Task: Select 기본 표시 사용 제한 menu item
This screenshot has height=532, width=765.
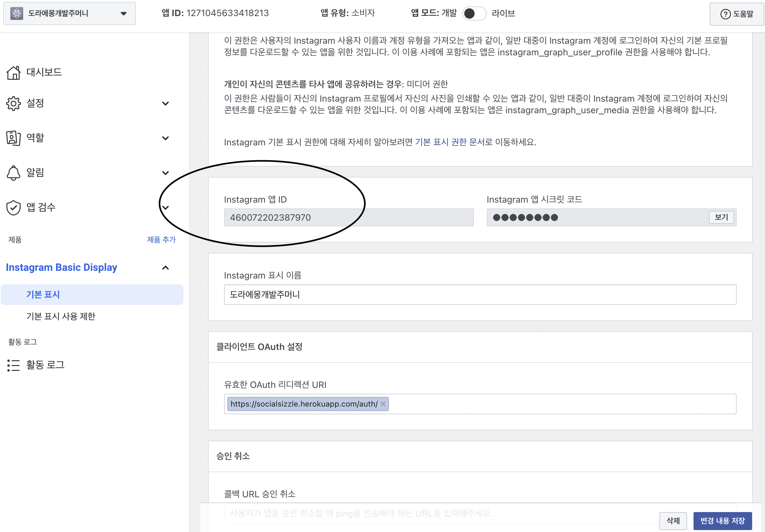Action: click(61, 316)
